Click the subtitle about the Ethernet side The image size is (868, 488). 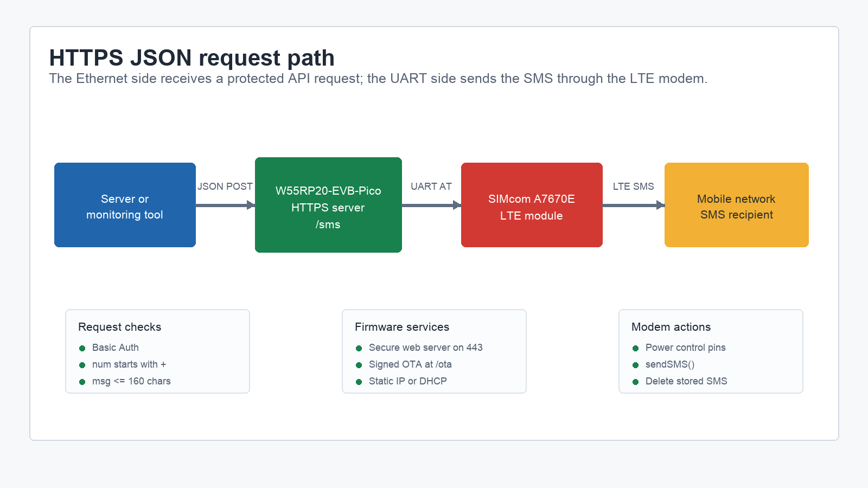point(378,79)
